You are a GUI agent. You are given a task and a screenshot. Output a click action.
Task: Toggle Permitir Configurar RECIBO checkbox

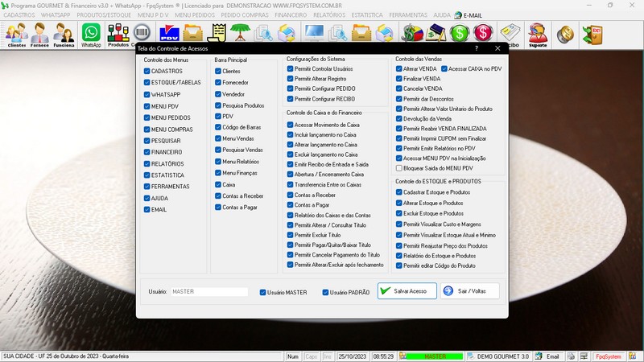[290, 99]
